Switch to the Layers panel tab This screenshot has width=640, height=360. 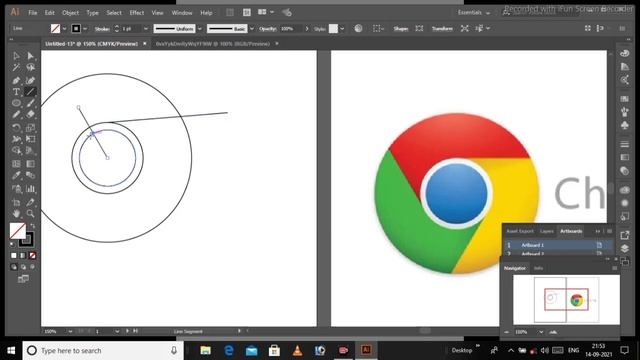[x=547, y=231]
